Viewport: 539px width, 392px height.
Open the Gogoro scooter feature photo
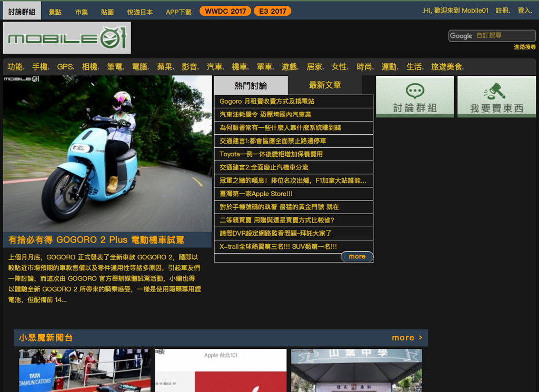107,154
